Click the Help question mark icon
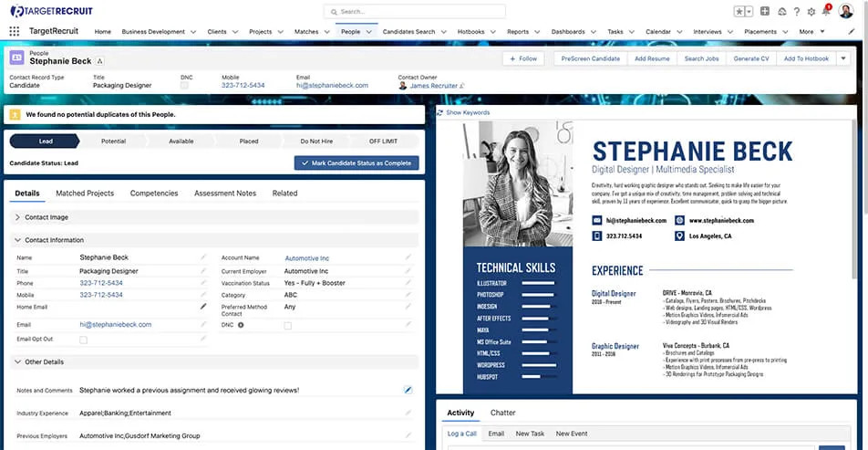Screen dimensions: 868x450 tap(797, 12)
